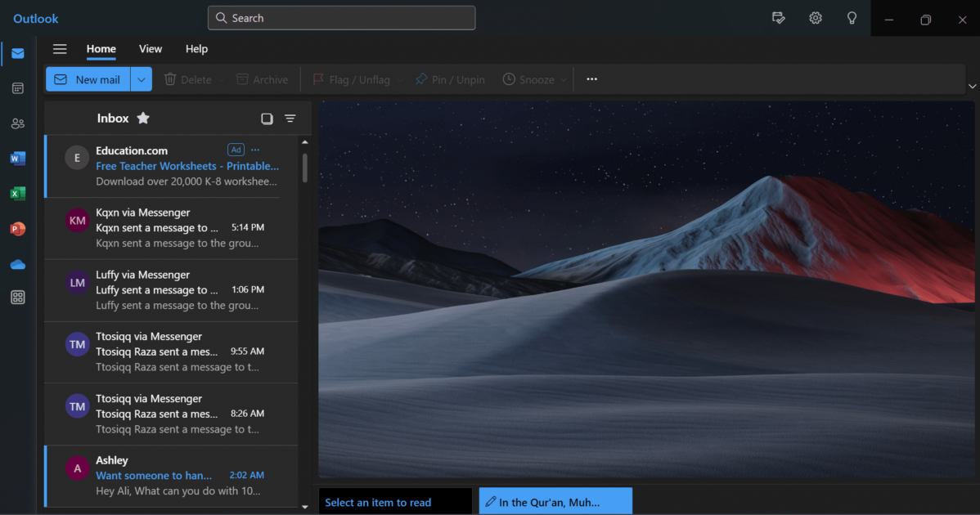The width and height of the screenshot is (980, 515).
Task: Click the New mail button
Action: tap(88, 79)
